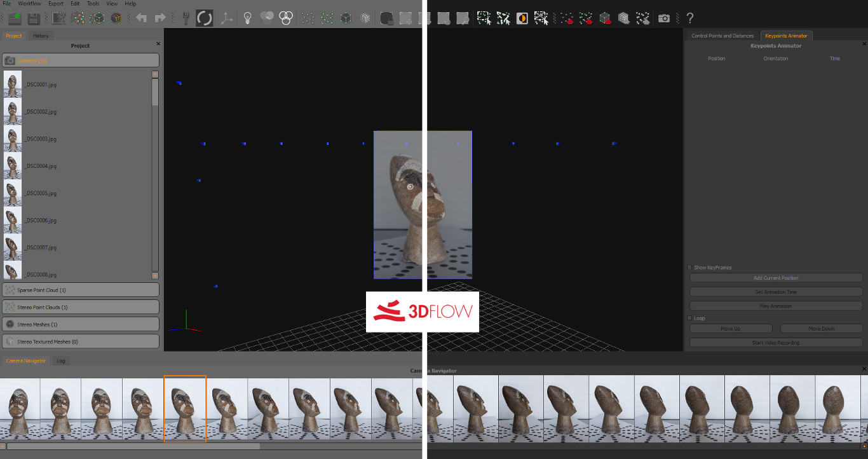Show mesh view using green-cornered cube icon
The image size is (868, 459).
click(345, 18)
